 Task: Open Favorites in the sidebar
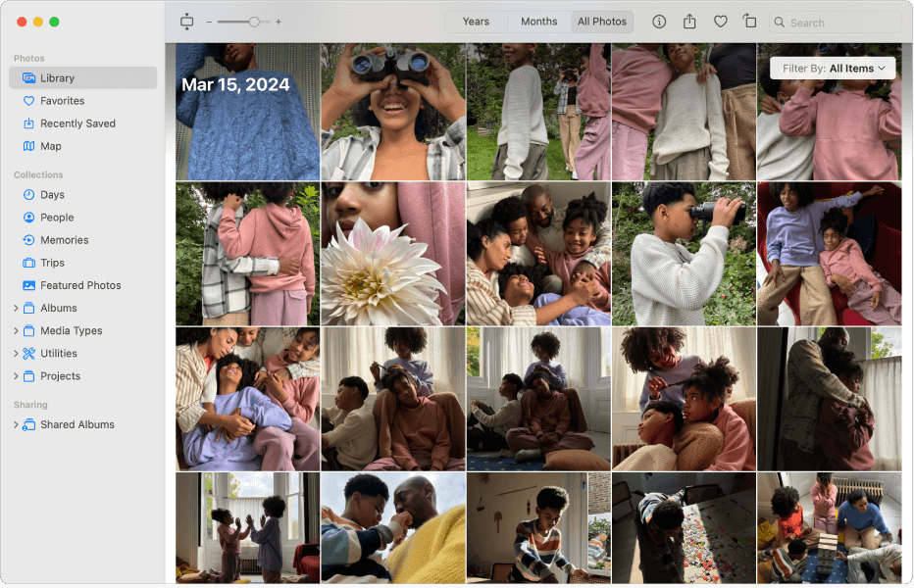pyautogui.click(x=82, y=100)
